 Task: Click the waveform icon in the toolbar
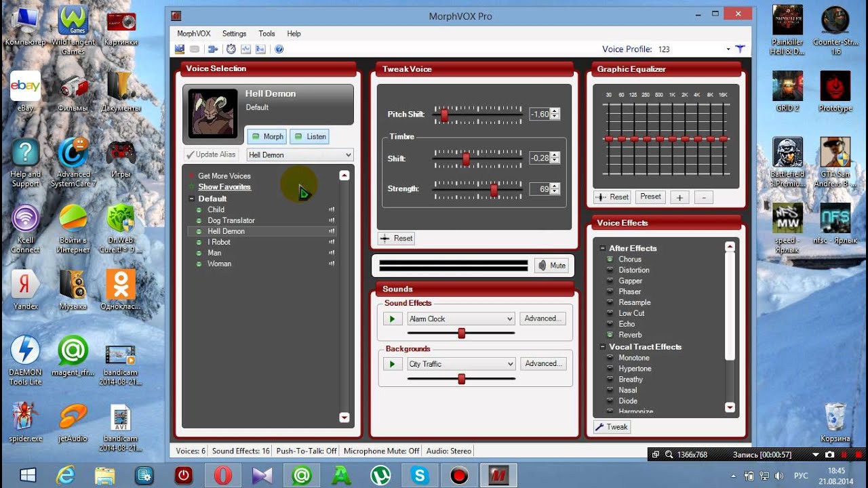(246, 49)
